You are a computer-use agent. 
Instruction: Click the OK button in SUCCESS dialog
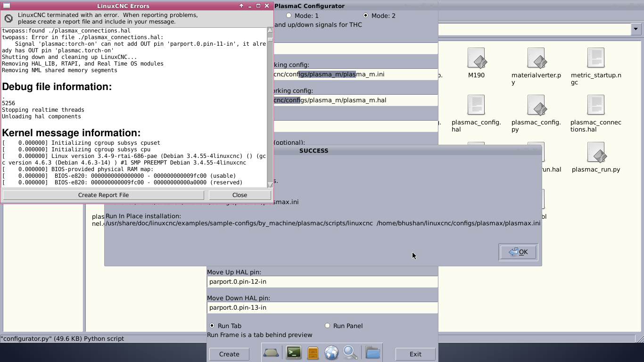(x=518, y=252)
